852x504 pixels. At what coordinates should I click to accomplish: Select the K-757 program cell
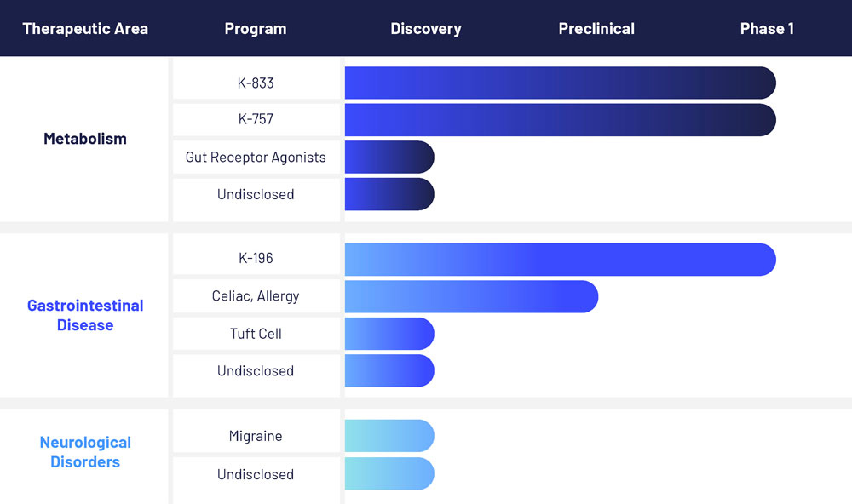pyautogui.click(x=256, y=119)
